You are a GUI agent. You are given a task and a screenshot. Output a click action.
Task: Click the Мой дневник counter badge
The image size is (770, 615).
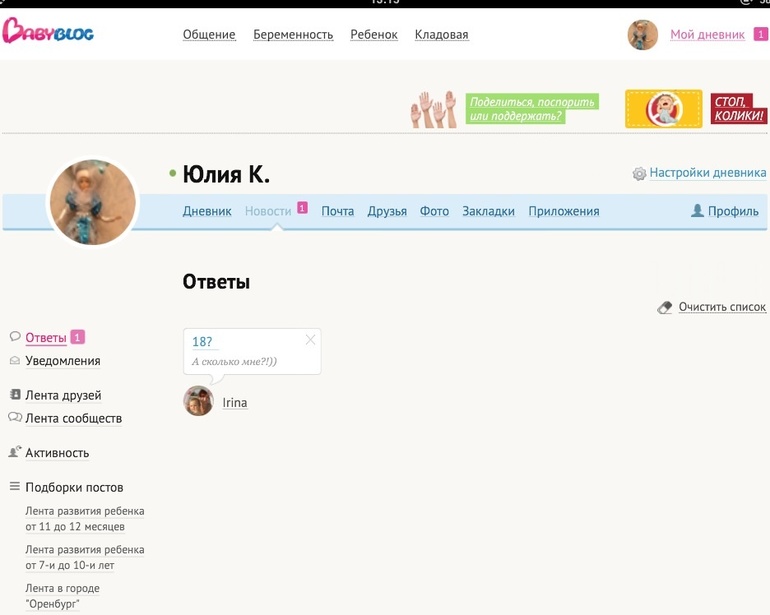tap(760, 35)
